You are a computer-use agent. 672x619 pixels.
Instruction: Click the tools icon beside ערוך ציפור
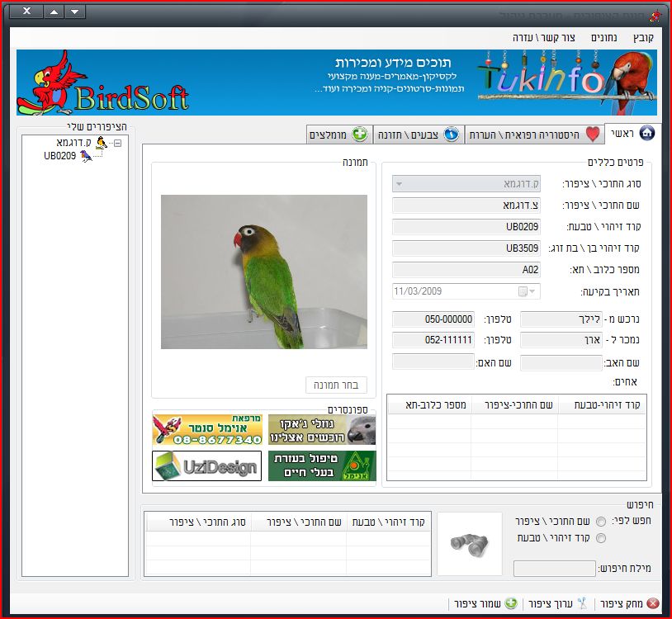pyautogui.click(x=581, y=603)
